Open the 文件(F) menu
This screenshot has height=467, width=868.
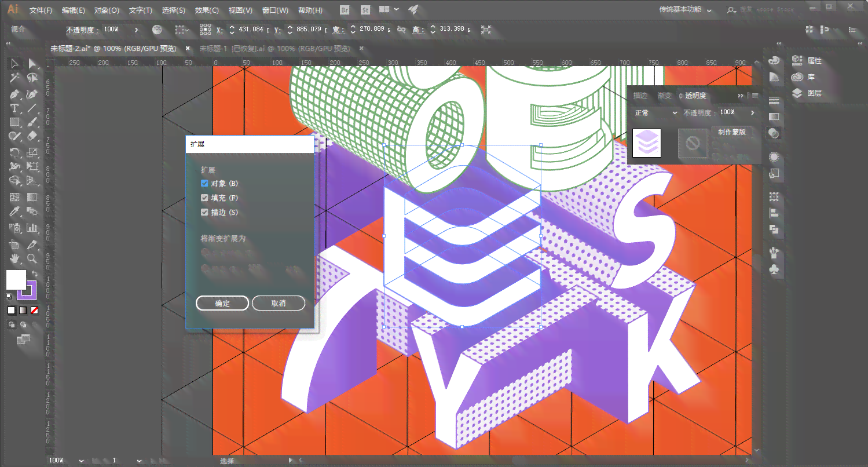tap(41, 10)
